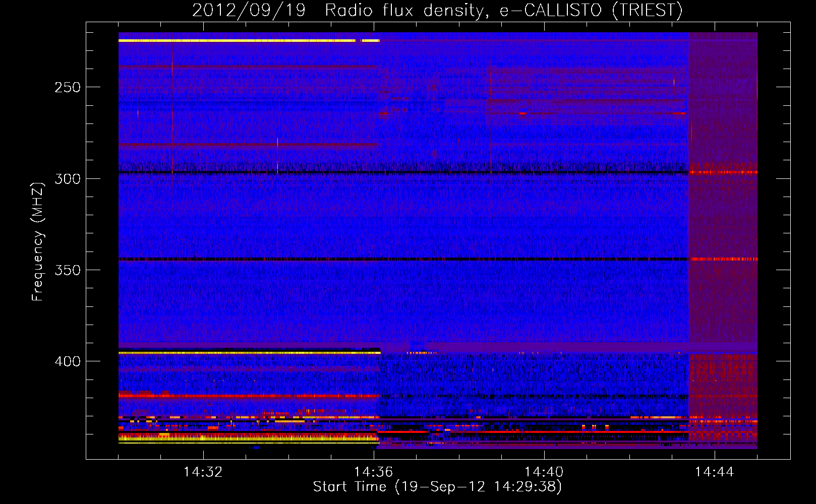Viewport: 816px width, 504px height.
Task: Click the plot title '2012/09/19 Radio flux density, e-CALLISTO (TRIEST)'
Action: click(x=437, y=10)
